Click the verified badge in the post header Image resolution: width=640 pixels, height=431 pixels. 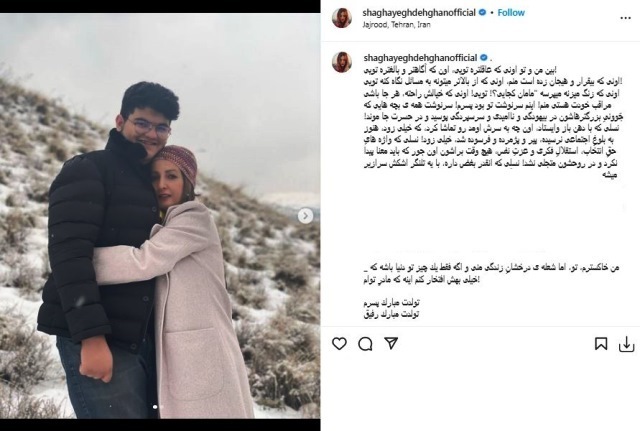pyautogui.click(x=482, y=13)
